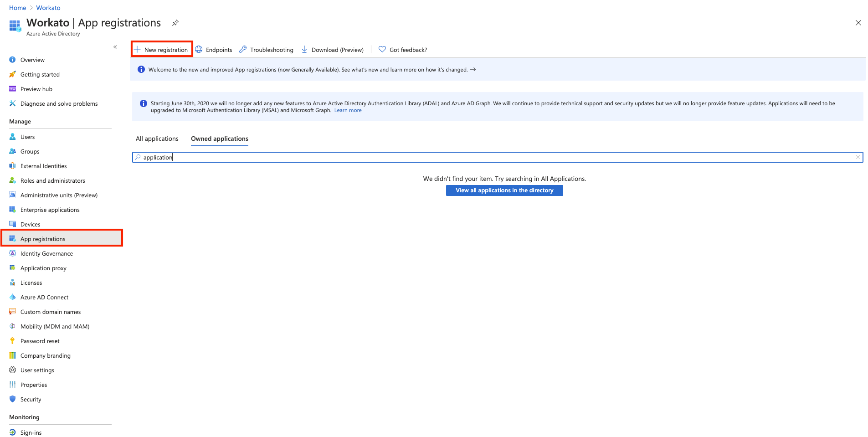
Task: Collapse the left navigation menu
Action: pos(115,47)
